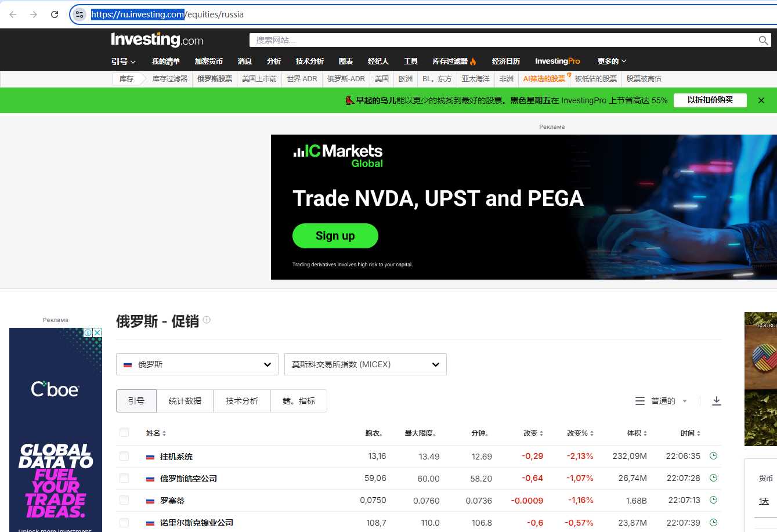Open 我的清单 in the main navigation

point(166,61)
